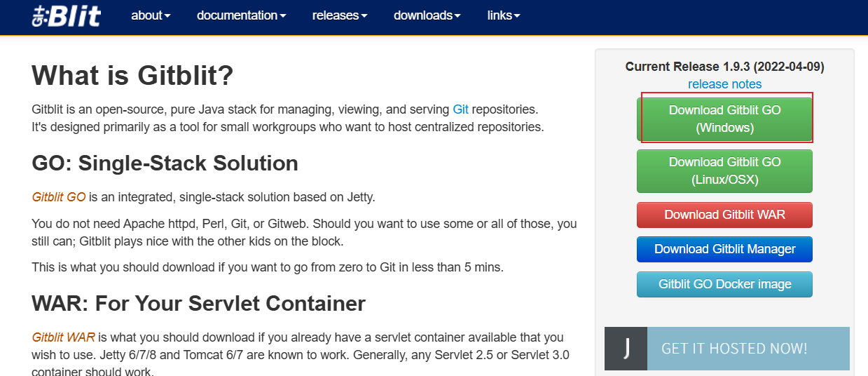Open the downloads dropdown menu
The height and width of the screenshot is (376, 868).
click(x=427, y=15)
